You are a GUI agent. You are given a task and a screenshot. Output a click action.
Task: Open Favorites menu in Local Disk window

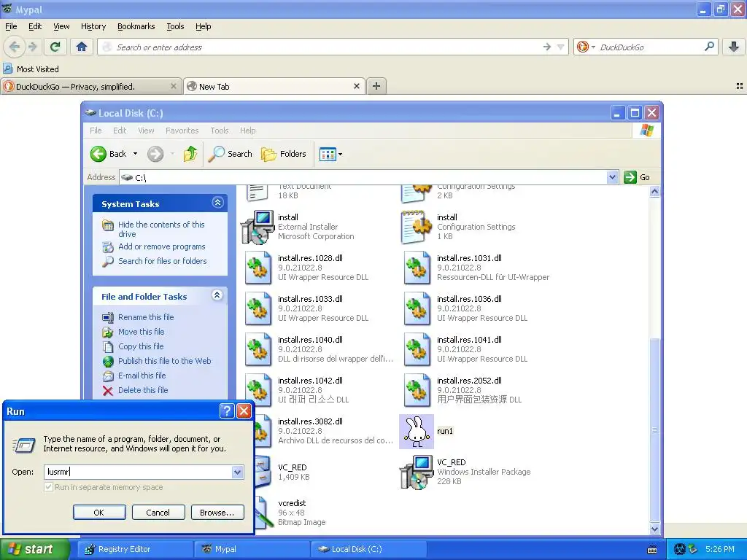pos(182,131)
